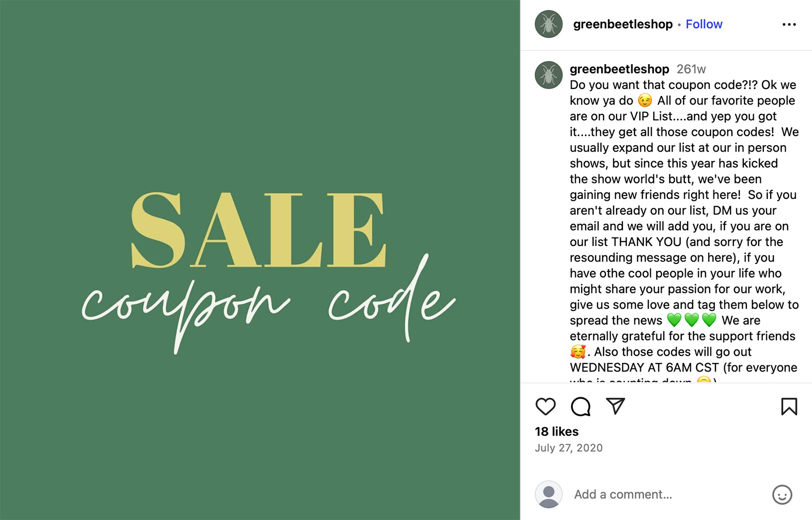Open comments via the speech bubble icon
Screen dimensions: 812x520
(580, 407)
